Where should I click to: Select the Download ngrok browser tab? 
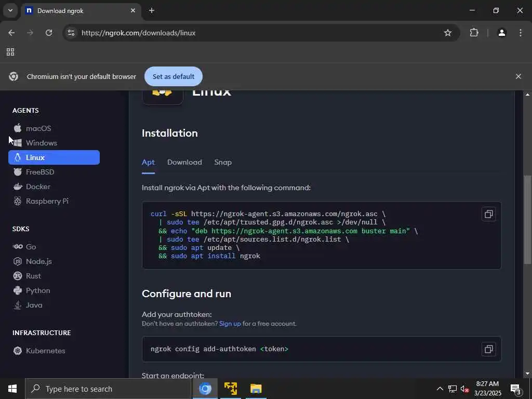coord(81,11)
